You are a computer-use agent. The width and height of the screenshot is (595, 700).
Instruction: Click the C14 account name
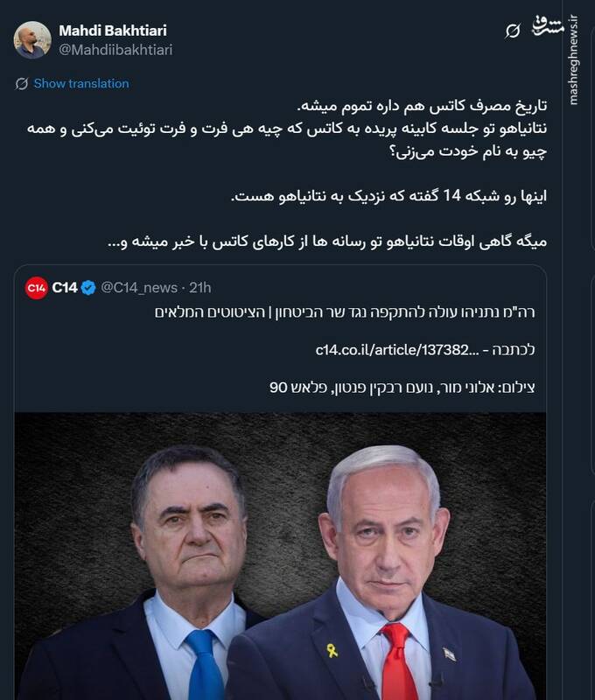65,288
